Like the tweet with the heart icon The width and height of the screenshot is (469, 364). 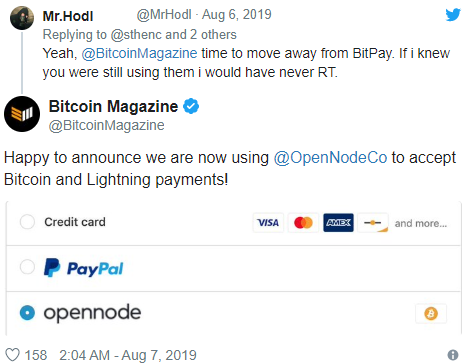coord(13,355)
